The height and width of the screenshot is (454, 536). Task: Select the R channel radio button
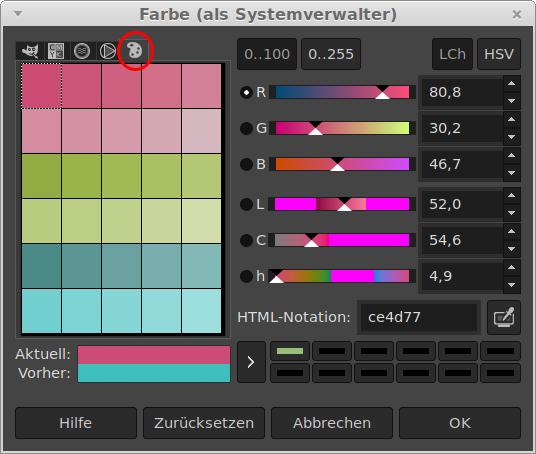click(x=246, y=92)
